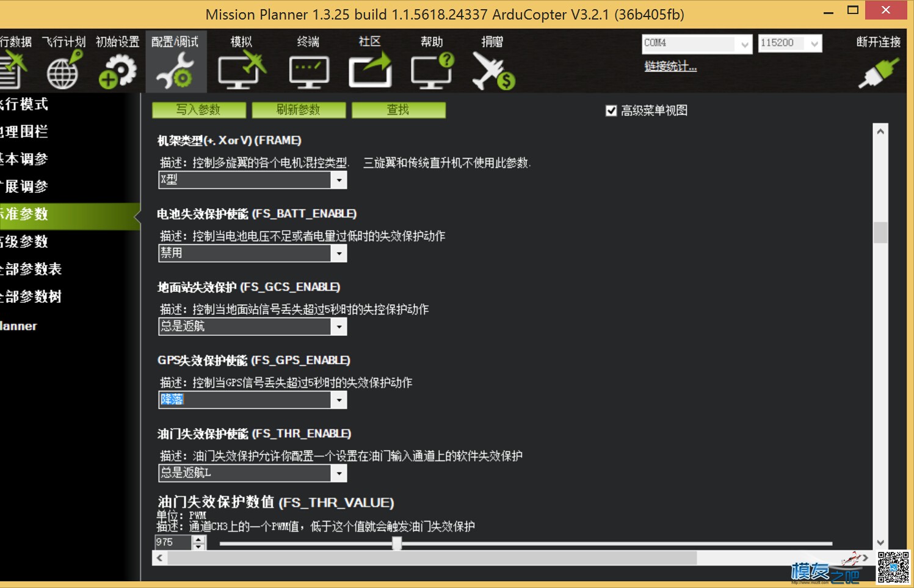The width and height of the screenshot is (914, 588).
Task: Click the 油门失效保护数值 (FS_THR_VALUE) heading
Action: tap(276, 503)
